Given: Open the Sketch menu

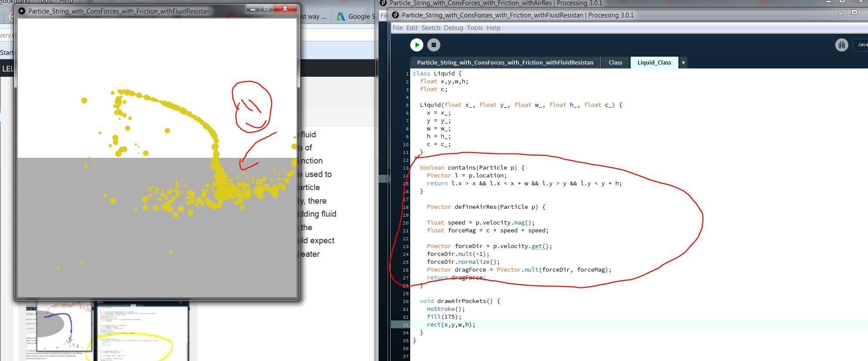Looking at the screenshot, I should (x=431, y=28).
